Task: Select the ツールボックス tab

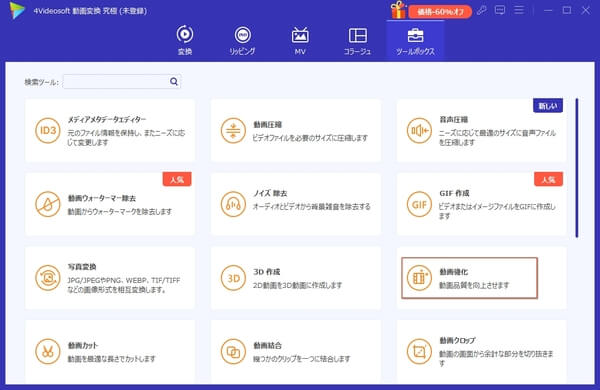Action: coord(415,40)
